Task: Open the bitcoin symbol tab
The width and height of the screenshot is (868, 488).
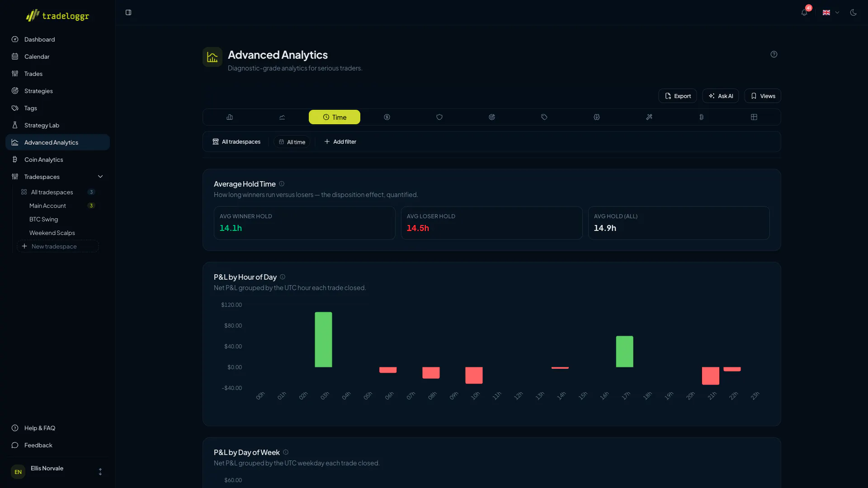Action: tap(702, 117)
